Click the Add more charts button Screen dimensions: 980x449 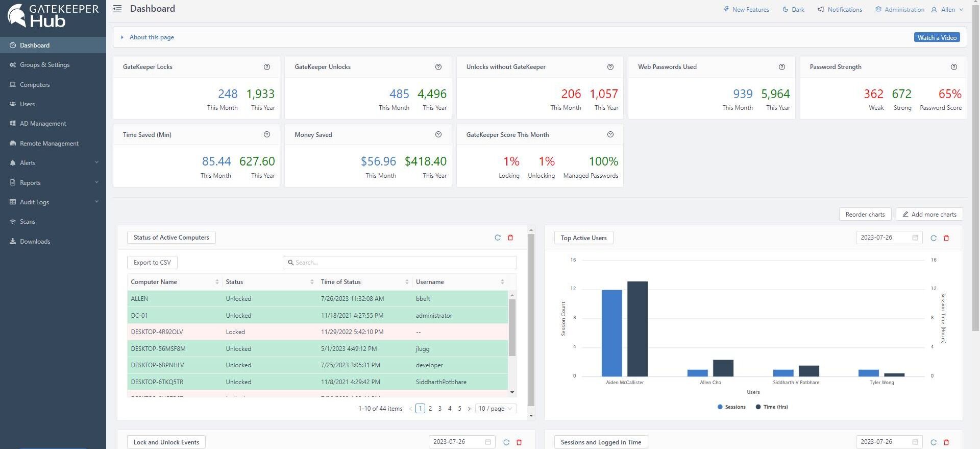point(929,215)
